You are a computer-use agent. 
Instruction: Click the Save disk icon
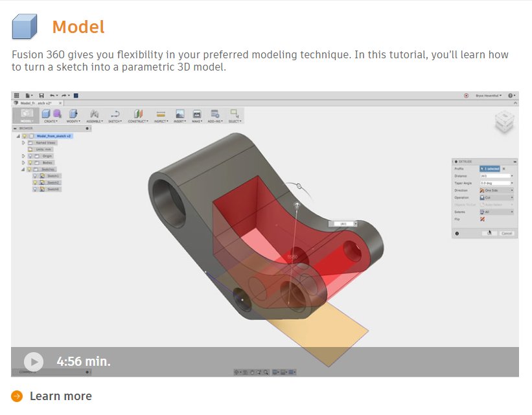(41, 96)
